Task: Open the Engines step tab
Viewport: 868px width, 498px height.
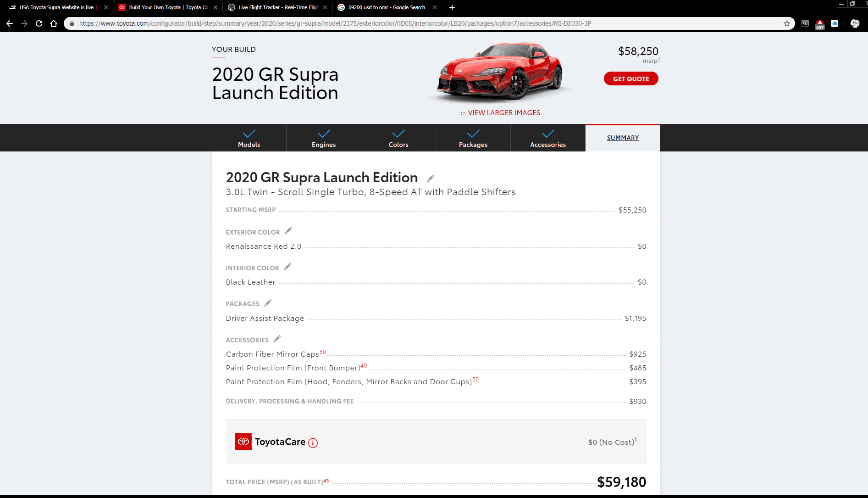Action: [324, 138]
